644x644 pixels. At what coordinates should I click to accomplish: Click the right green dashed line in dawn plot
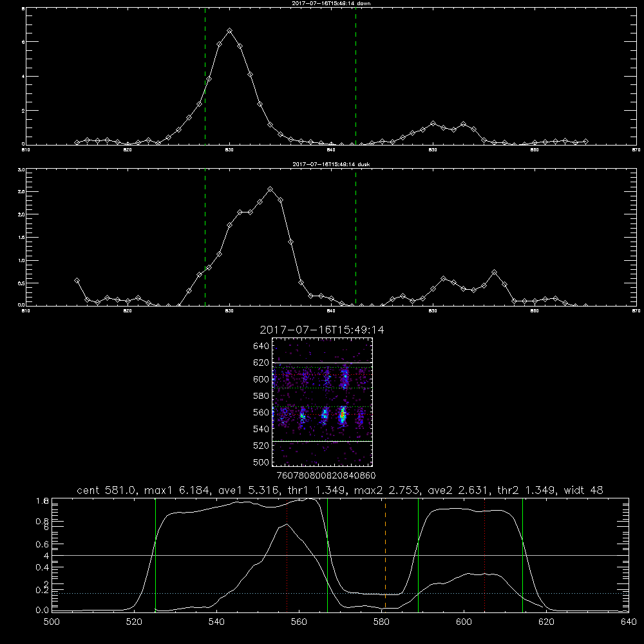point(355,76)
